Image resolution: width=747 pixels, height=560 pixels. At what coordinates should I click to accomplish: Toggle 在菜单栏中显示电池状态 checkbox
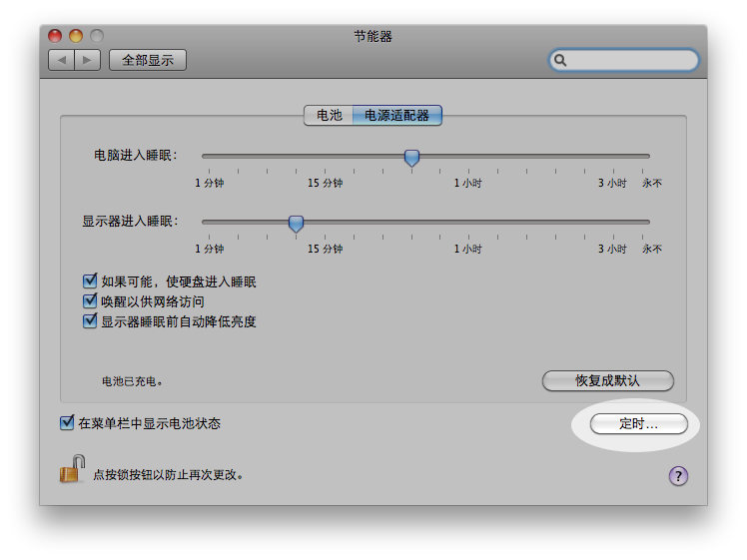(67, 422)
